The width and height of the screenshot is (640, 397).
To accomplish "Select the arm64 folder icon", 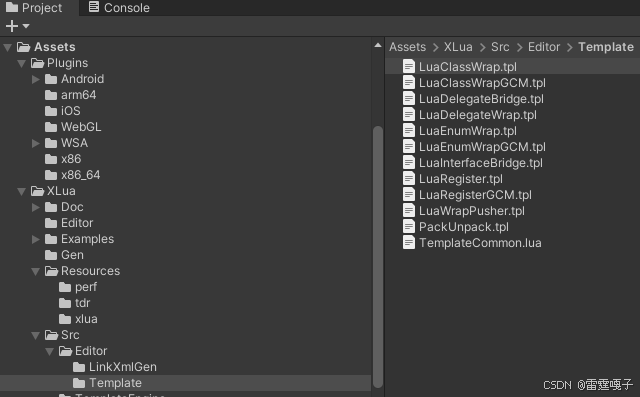I will 51,95.
